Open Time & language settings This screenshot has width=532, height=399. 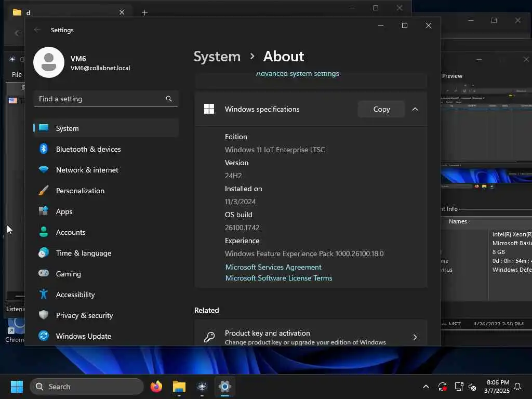click(106, 253)
